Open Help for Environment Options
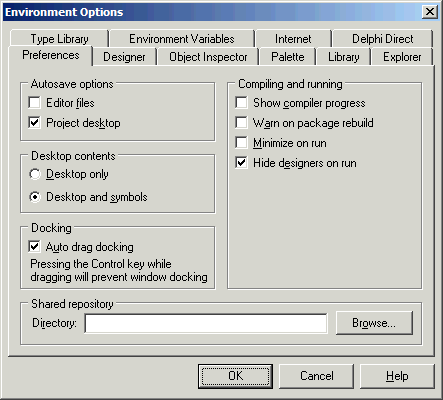This screenshot has width=443, height=400. pos(397,376)
